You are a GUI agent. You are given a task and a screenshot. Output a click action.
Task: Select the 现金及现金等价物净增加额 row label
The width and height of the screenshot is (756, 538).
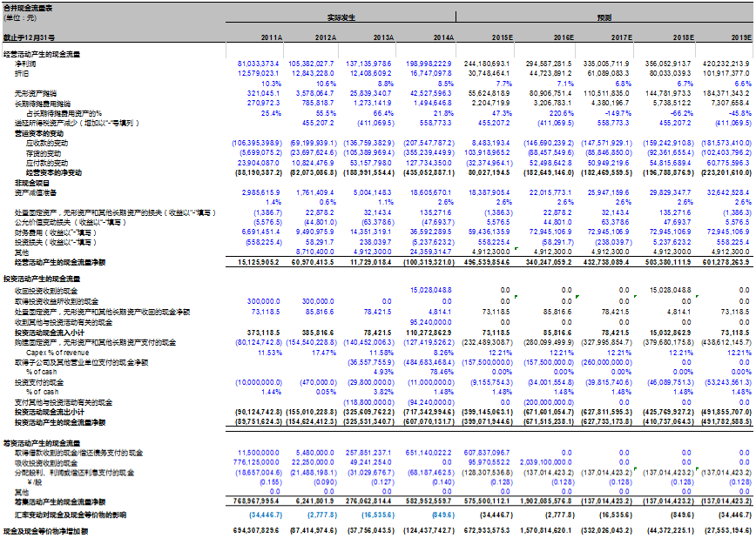(47, 530)
